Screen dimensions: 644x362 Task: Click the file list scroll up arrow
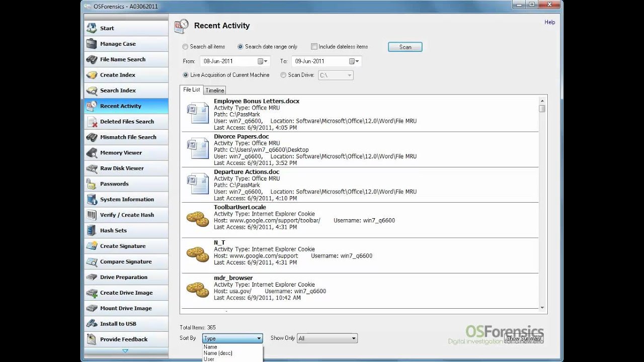click(542, 100)
